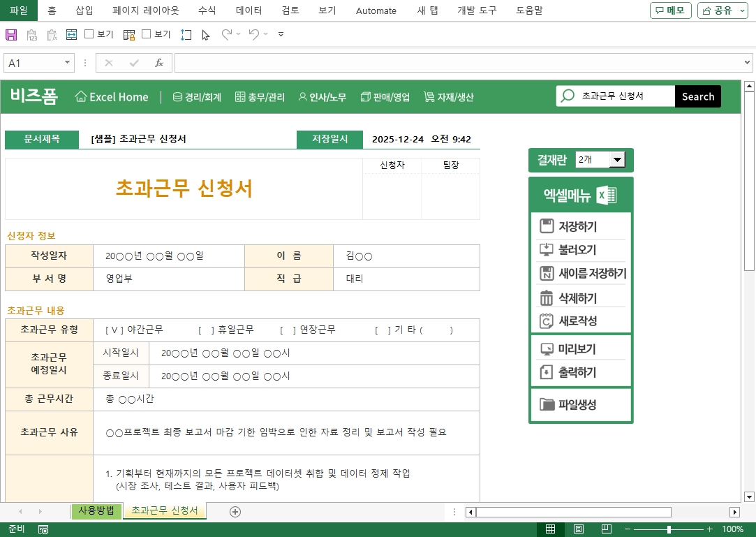Check the 보기 checkbox beside the locked-table icon

click(x=147, y=34)
